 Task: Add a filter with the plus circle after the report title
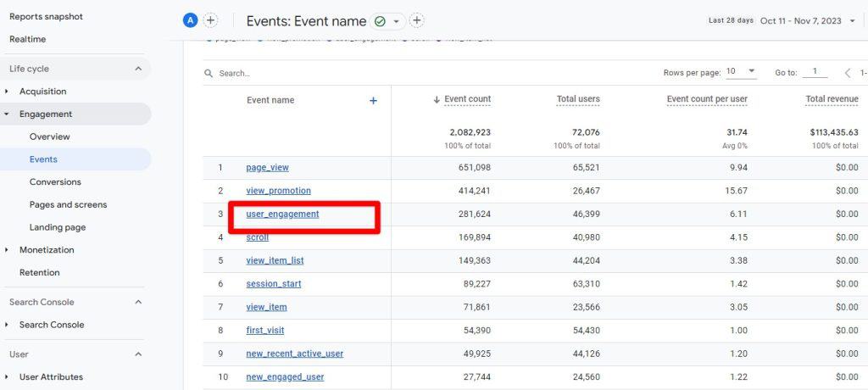pos(417,21)
